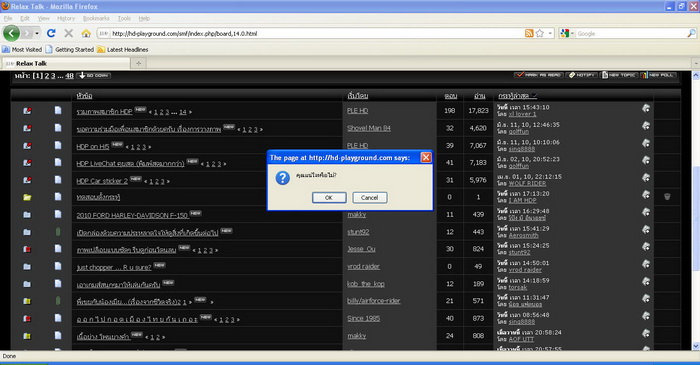Click into the Google search box
This screenshot has width=700, height=365.
pos(631,33)
